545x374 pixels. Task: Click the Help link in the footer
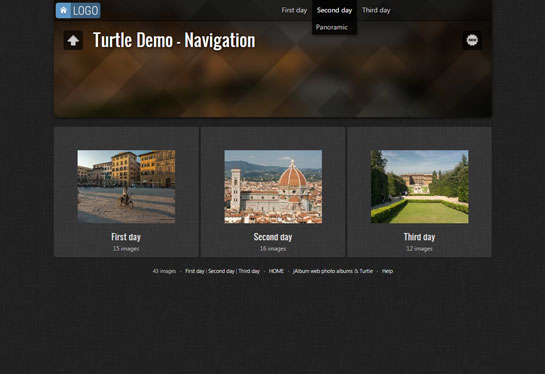387,271
